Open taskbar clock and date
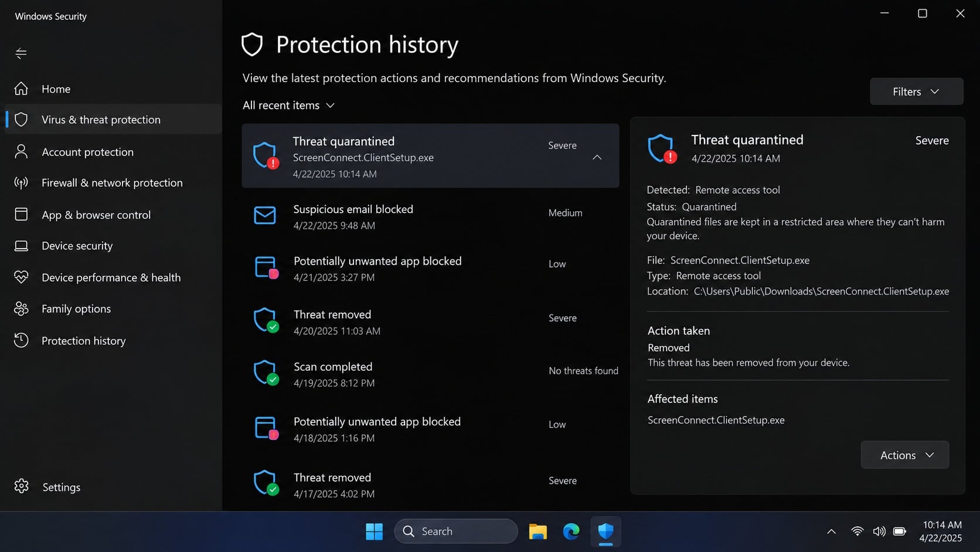This screenshot has width=980, height=552. (941, 531)
